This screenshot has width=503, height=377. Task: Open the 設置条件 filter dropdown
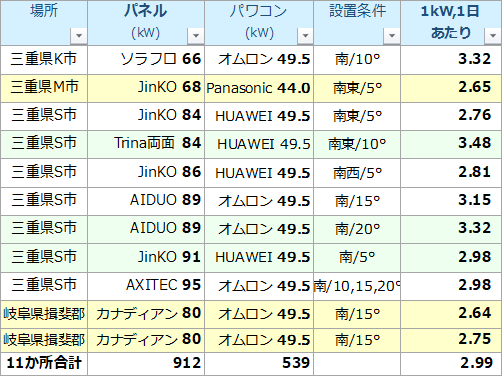[392, 36]
